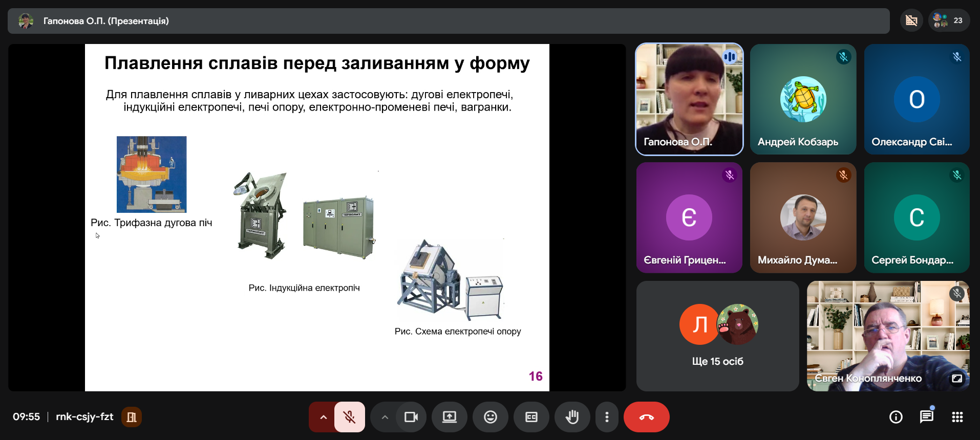
Task: Show the 23 participants list
Action: pos(949,20)
